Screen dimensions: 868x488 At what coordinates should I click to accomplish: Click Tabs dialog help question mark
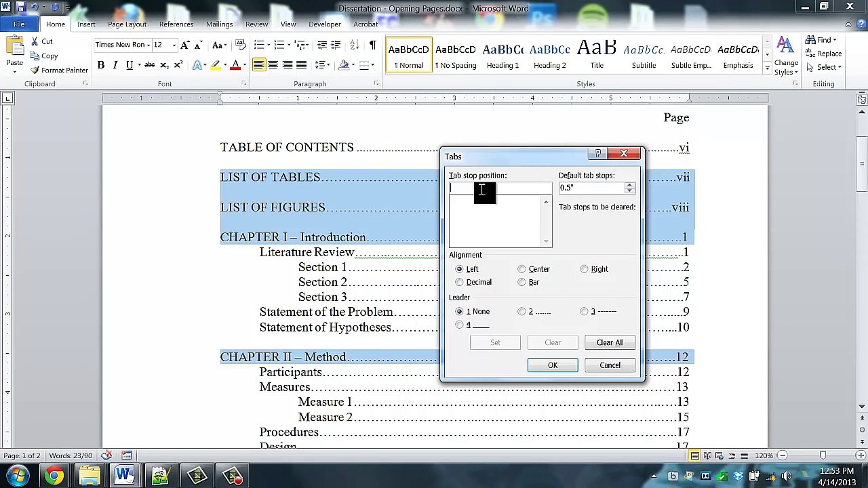(x=597, y=154)
